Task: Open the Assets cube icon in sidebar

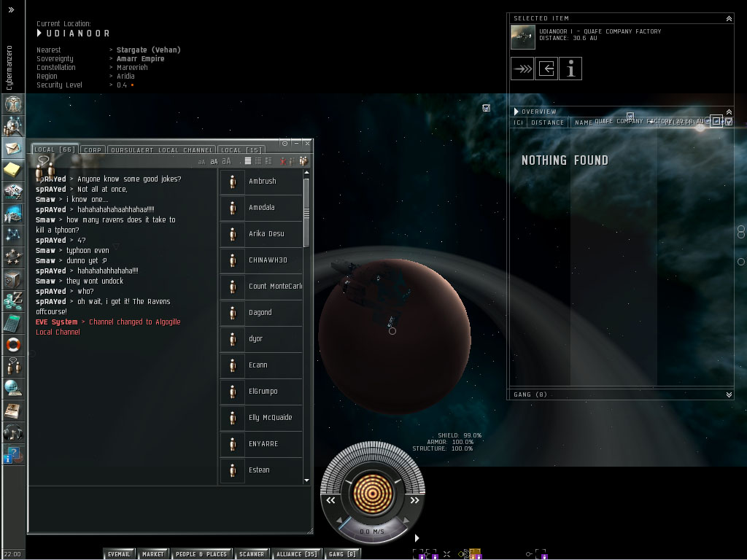Action: [13, 279]
